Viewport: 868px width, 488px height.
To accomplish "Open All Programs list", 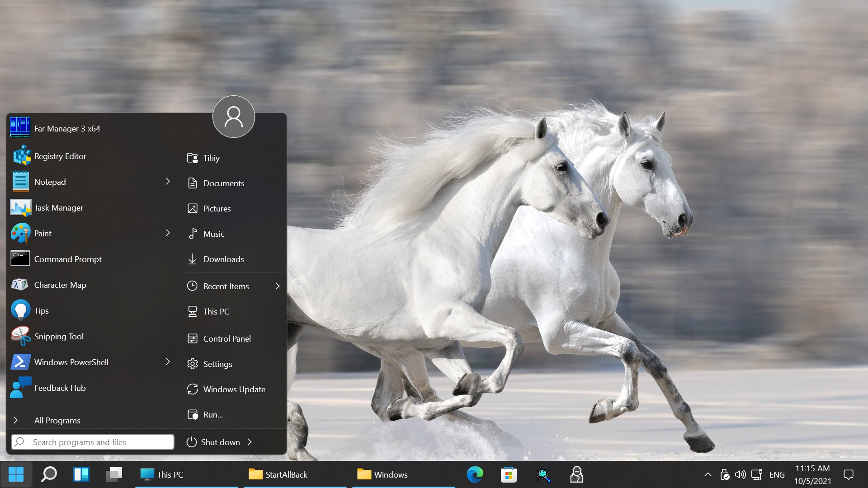I will pos(57,421).
